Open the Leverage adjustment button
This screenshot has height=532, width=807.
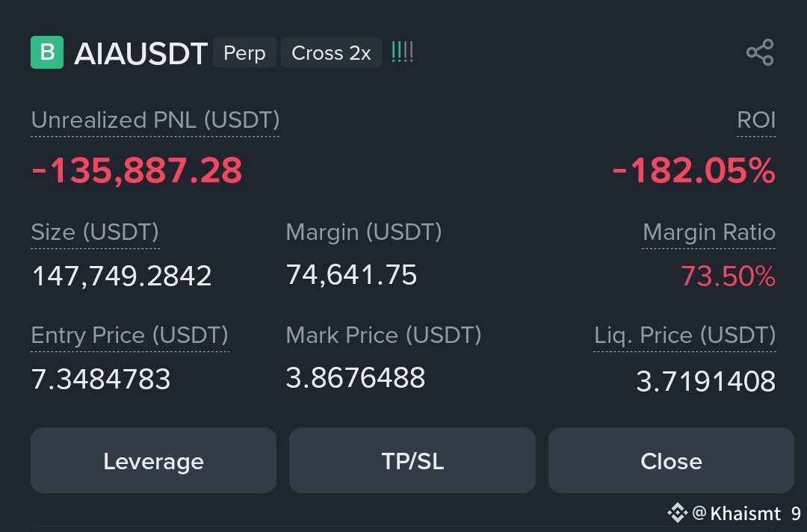coord(153,461)
